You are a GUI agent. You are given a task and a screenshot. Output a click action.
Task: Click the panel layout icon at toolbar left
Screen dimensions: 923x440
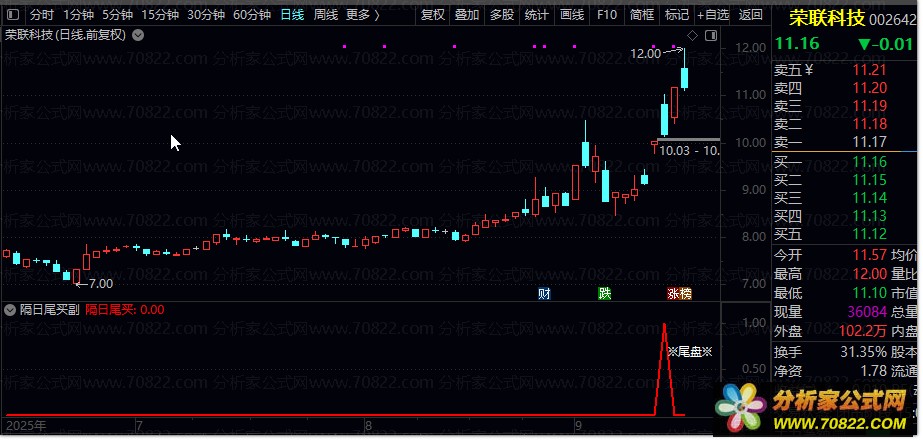12,15
